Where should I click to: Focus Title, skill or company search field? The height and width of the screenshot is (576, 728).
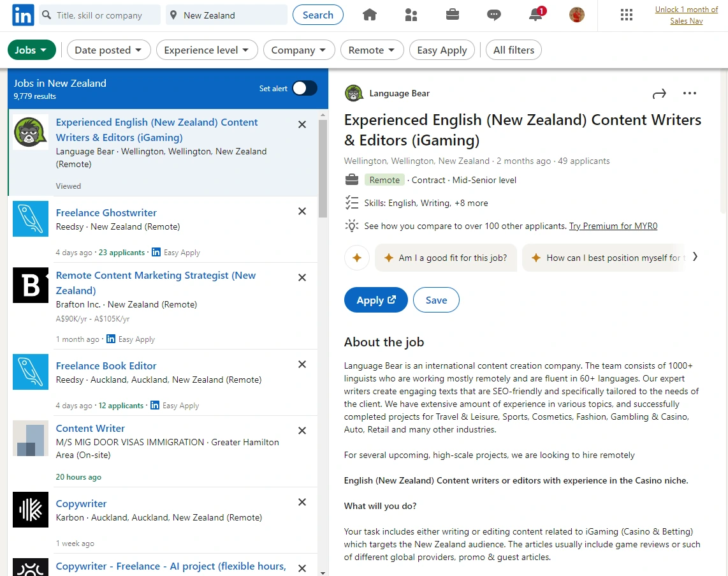tap(99, 15)
